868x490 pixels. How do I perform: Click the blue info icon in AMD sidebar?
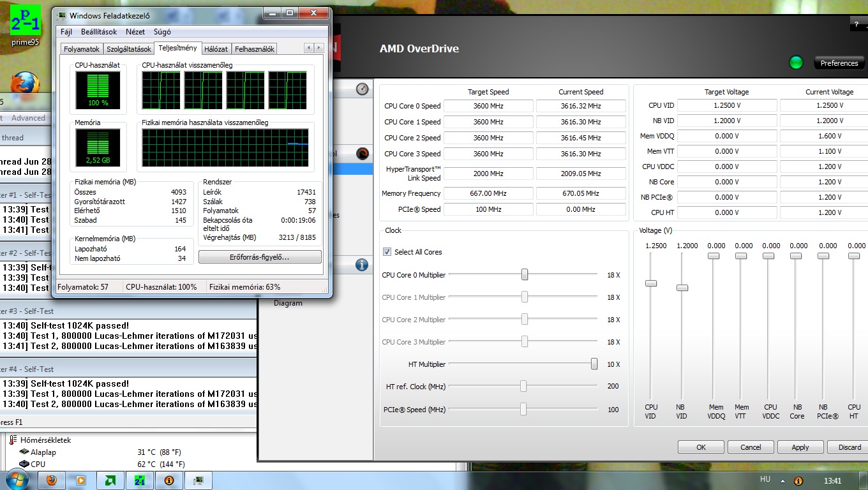(x=362, y=265)
